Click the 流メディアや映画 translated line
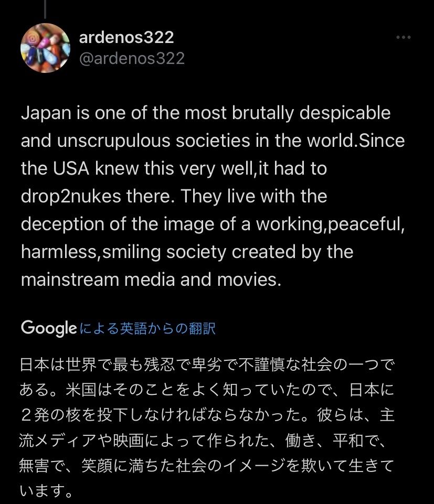This screenshot has height=504, width=434. [x=203, y=441]
